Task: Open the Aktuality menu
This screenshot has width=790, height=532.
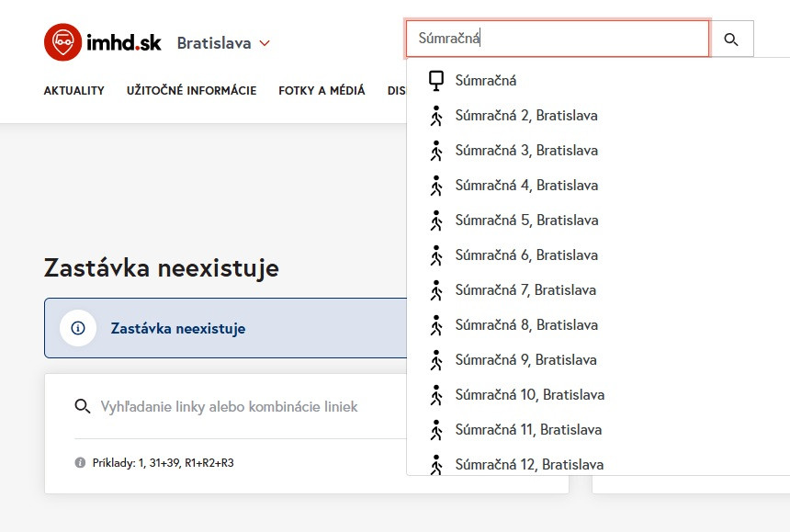Action: tap(73, 91)
